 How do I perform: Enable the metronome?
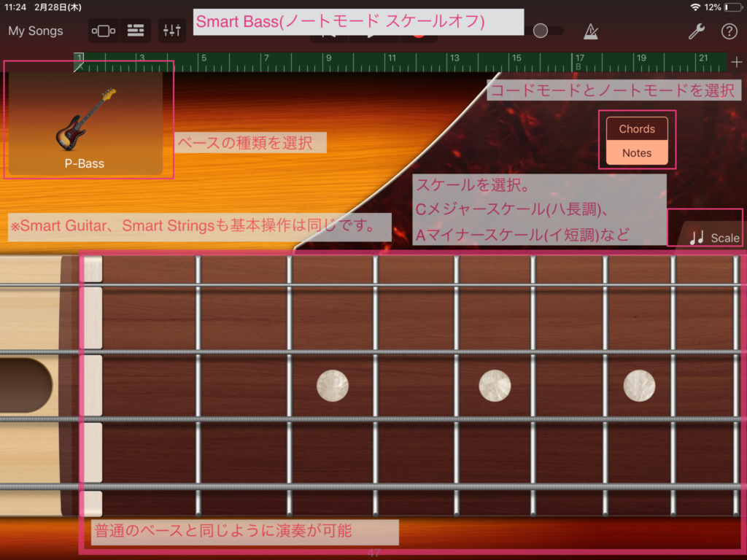(x=591, y=31)
